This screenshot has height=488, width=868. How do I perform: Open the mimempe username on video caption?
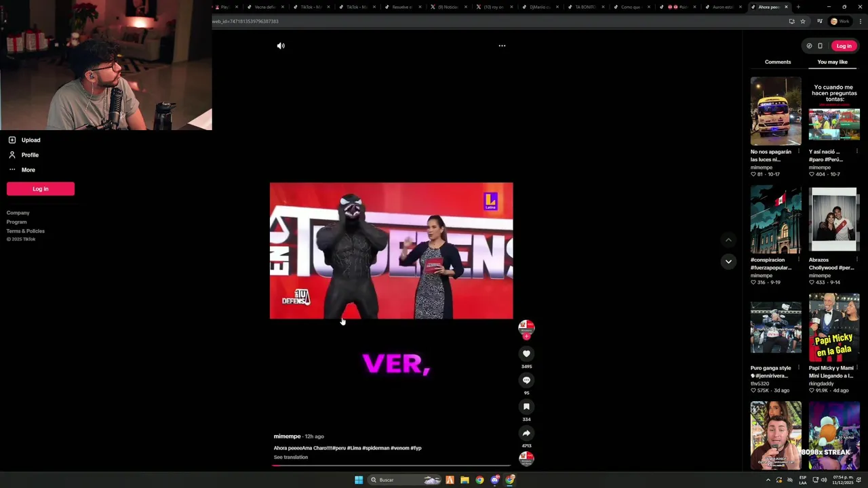click(287, 436)
